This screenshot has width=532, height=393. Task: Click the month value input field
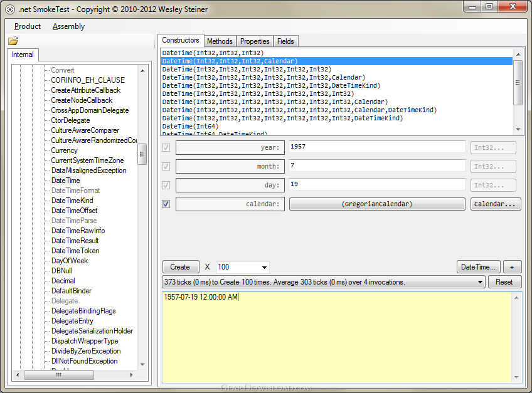tap(377, 165)
